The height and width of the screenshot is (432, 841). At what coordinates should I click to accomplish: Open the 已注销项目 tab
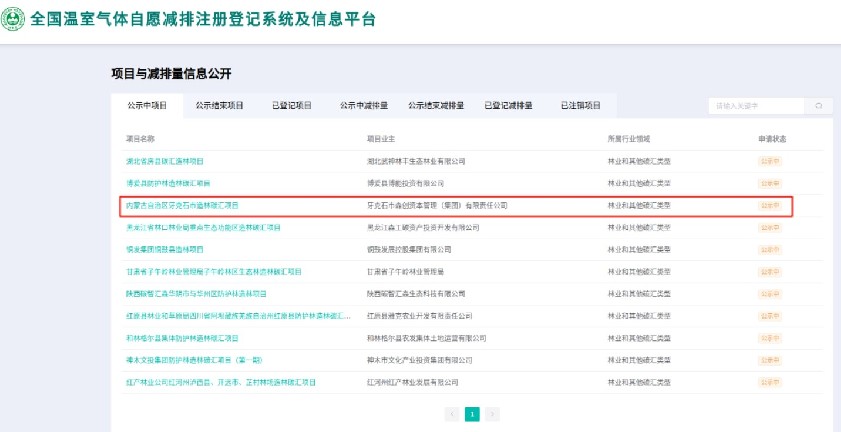tap(580, 105)
